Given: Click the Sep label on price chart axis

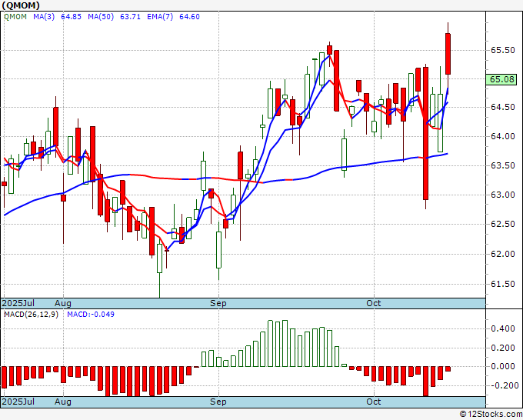Looking at the screenshot, I should (x=218, y=303).
